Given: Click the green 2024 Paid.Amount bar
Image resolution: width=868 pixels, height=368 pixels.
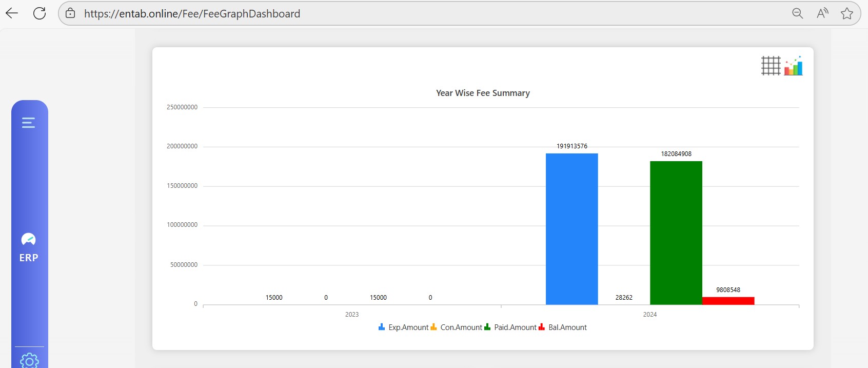Looking at the screenshot, I should tap(676, 233).
